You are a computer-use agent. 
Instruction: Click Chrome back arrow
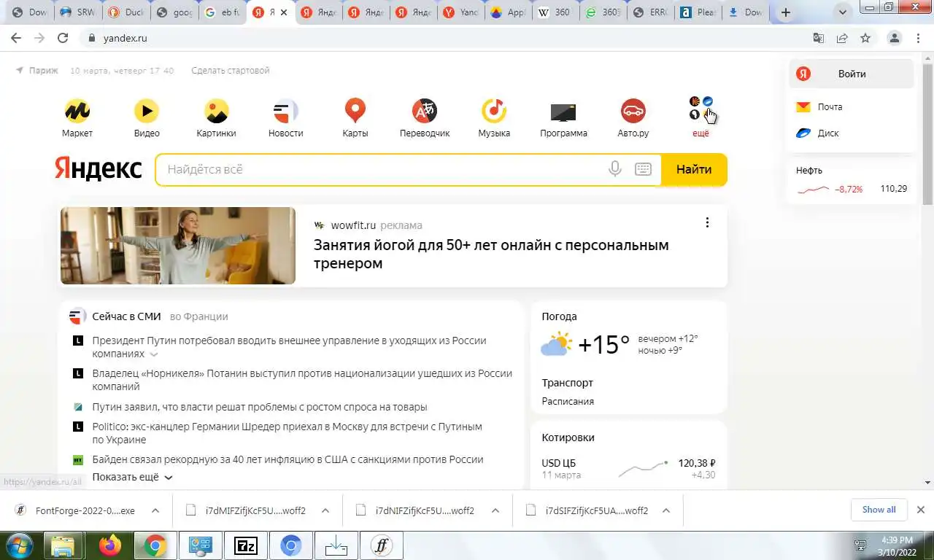click(16, 38)
